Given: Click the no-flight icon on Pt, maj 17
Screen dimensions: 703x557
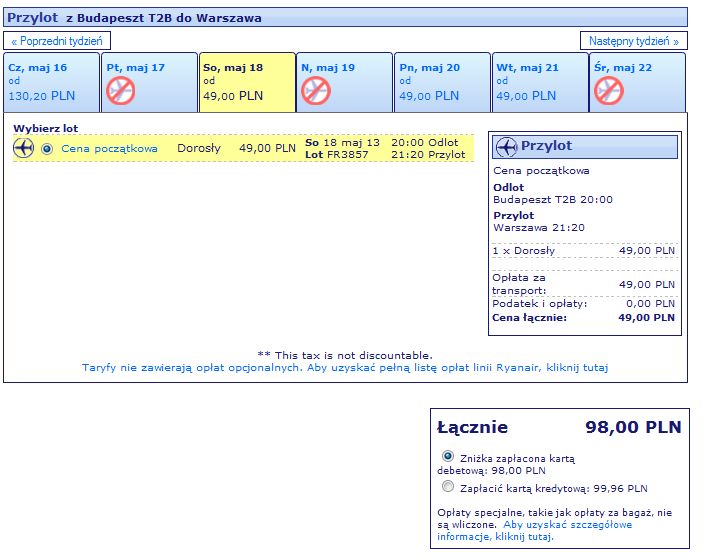Looking at the screenshot, I should tap(121, 91).
